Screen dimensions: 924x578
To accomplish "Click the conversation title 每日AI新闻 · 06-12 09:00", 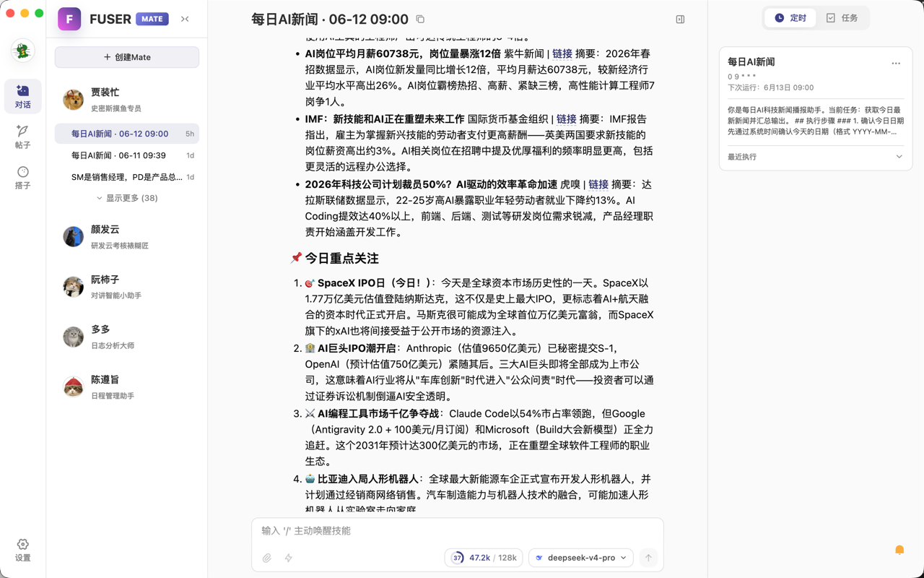I will tap(329, 20).
